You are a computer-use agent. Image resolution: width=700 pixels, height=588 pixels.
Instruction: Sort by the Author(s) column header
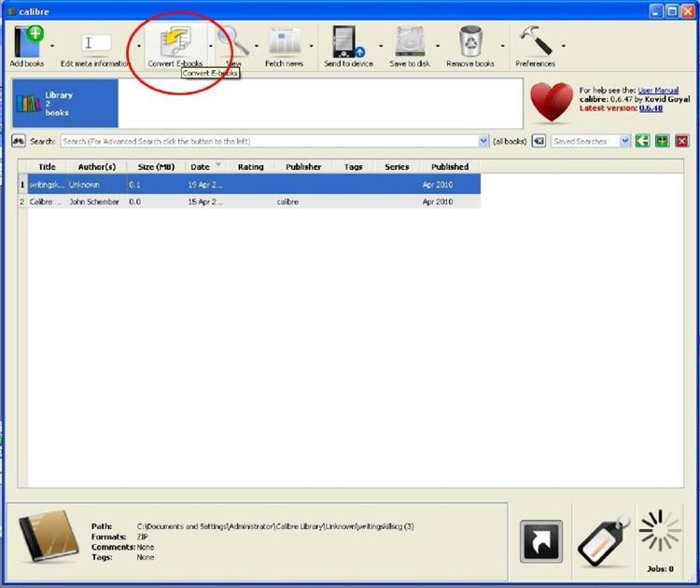pyautogui.click(x=97, y=166)
